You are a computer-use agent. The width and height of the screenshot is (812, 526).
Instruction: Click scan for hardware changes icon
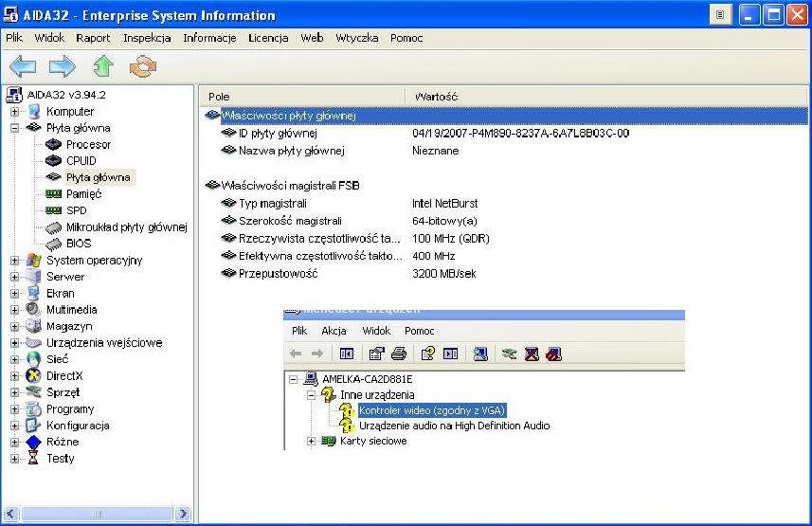pos(480,354)
